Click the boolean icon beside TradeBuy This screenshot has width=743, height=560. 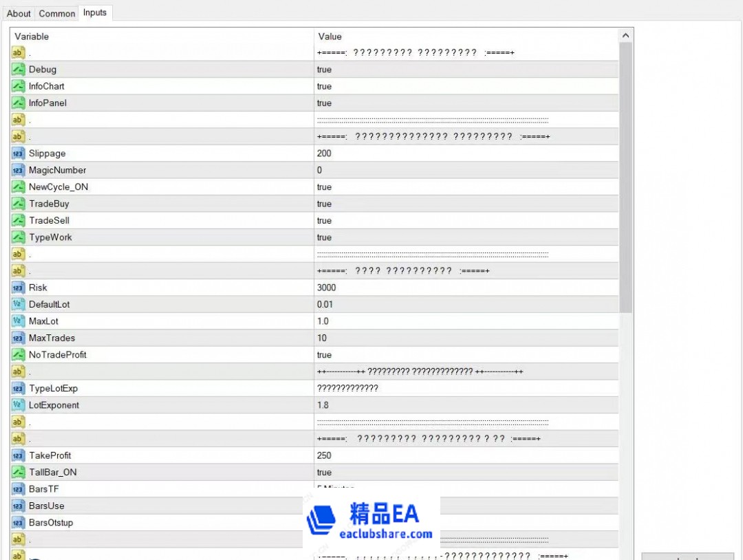point(19,204)
